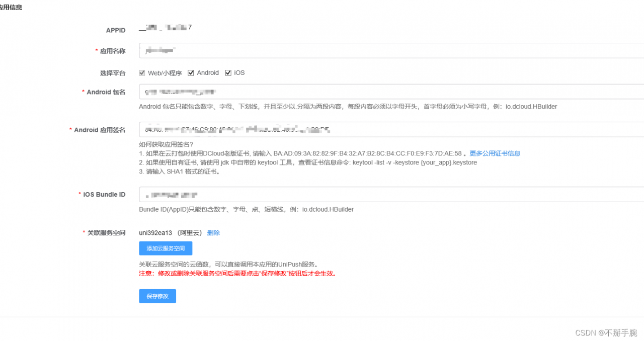The image size is (644, 341).
Task: Click the 保存修改 button
Action: pyautogui.click(x=157, y=296)
